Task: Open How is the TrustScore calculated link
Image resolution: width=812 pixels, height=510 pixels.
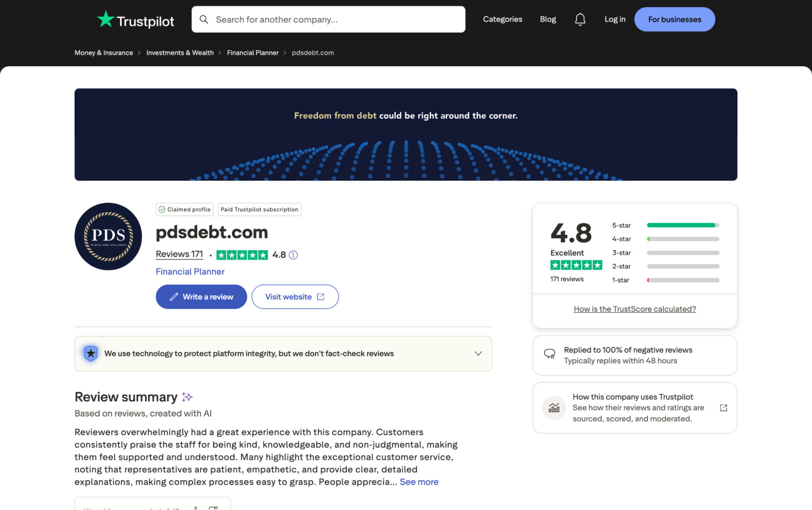Action: click(634, 309)
